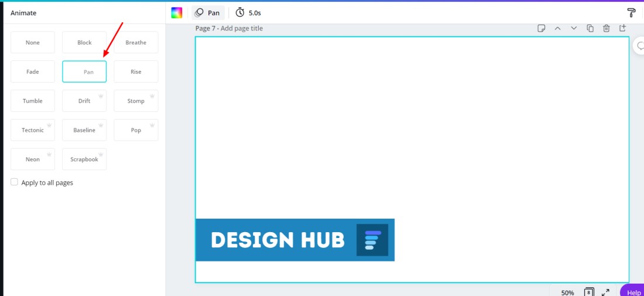
Task: Enter fullscreen with the expand arrows icon
Action: pos(605,292)
